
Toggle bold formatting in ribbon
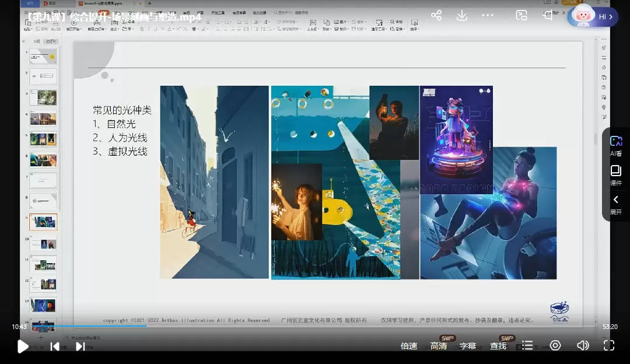click(x=142, y=29)
